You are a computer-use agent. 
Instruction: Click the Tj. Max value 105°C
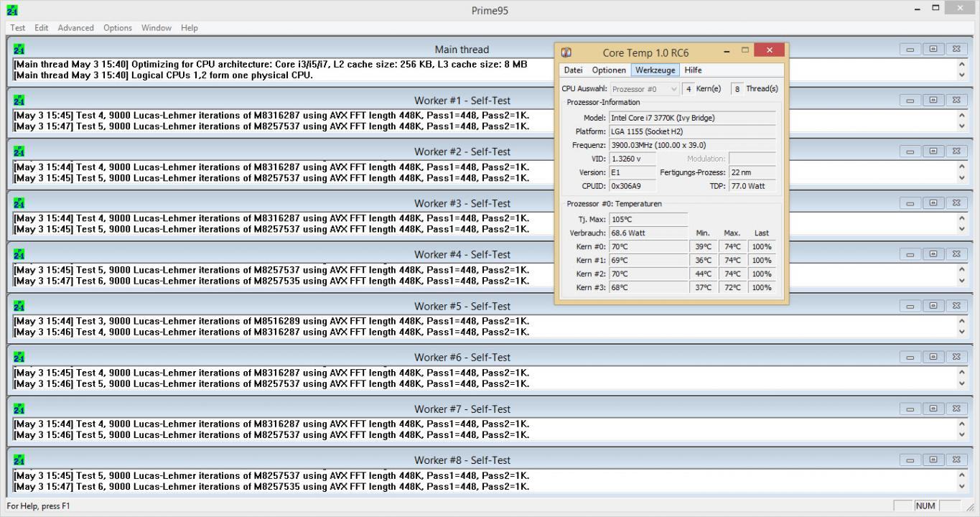pos(648,219)
